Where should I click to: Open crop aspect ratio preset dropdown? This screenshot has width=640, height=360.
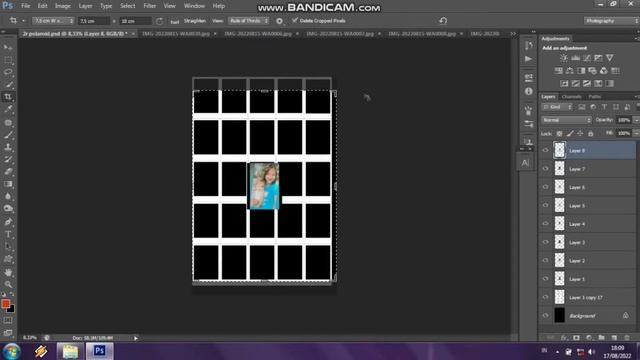click(52, 20)
